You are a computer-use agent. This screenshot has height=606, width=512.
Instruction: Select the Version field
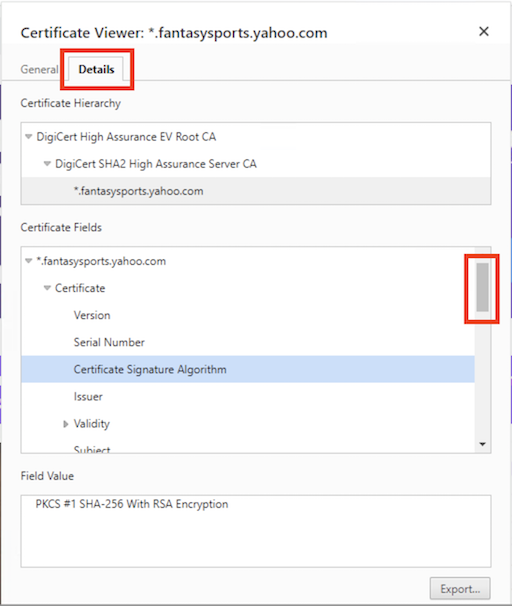(248, 315)
